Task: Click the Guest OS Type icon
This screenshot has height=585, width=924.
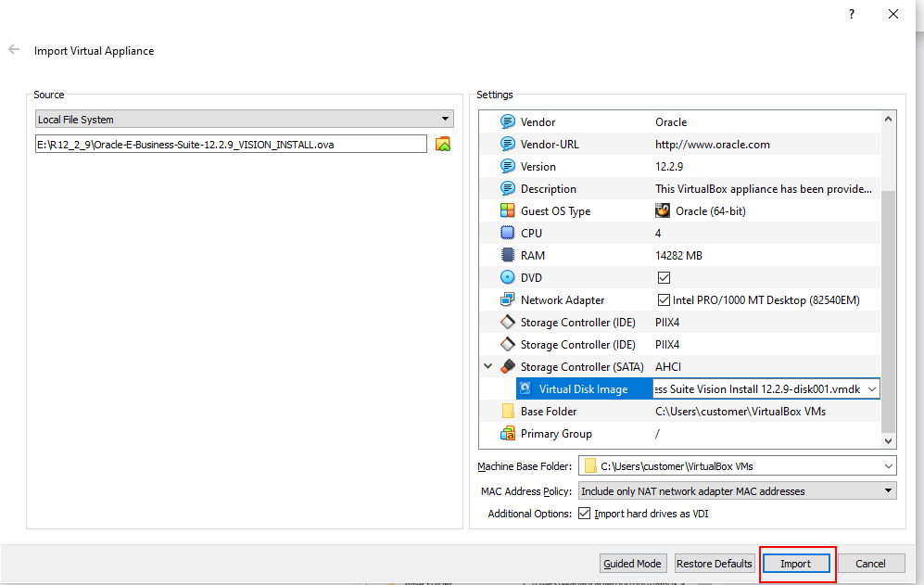Action: [x=507, y=211]
